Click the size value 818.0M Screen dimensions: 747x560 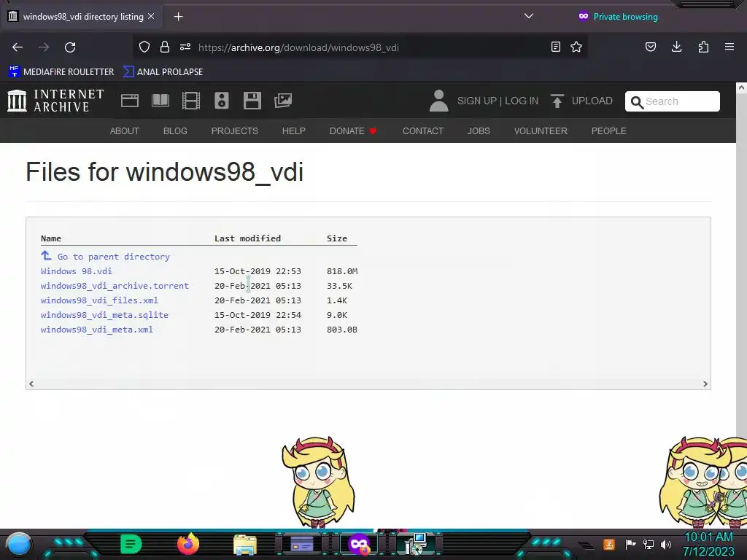[x=342, y=271]
